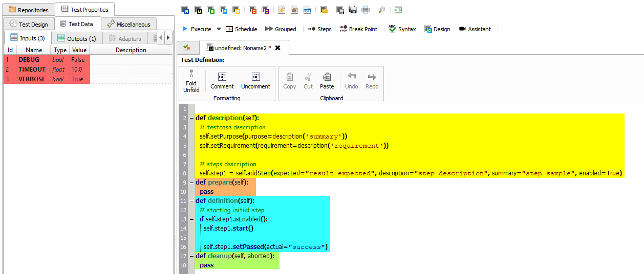Collapse the if self.step1.isEnabled fold marker
This screenshot has width=644, height=274.
click(191, 219)
